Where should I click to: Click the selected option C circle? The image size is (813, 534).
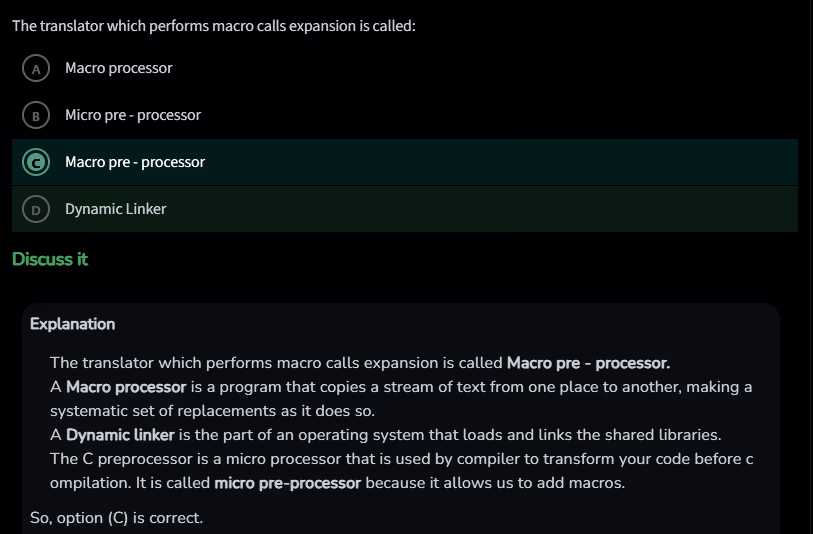point(36,162)
